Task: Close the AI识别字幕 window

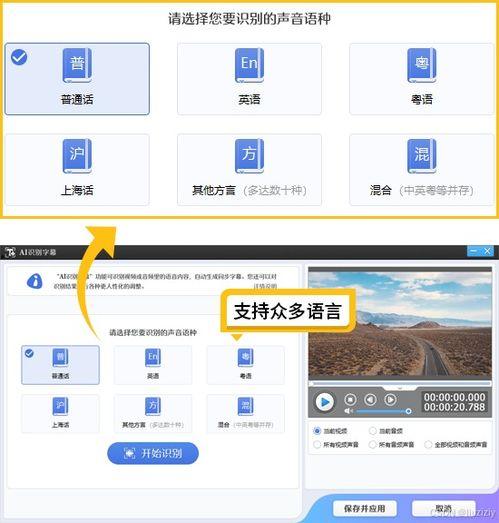Action: (x=487, y=251)
